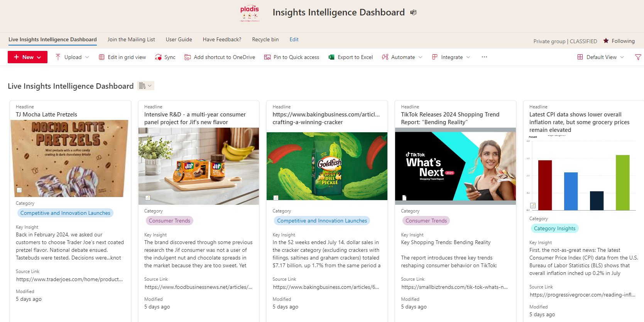The image size is (644, 322).
Task: Open the foodbusinessnews.net source link
Action: click(x=198, y=287)
